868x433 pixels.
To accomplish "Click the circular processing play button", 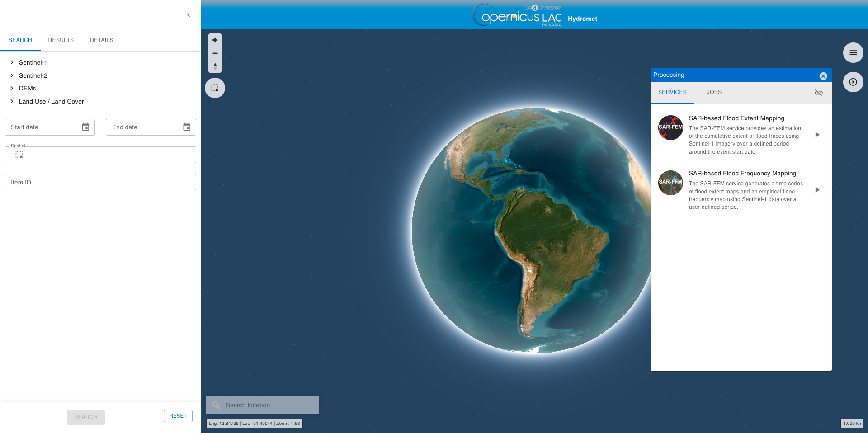I will pos(853,82).
